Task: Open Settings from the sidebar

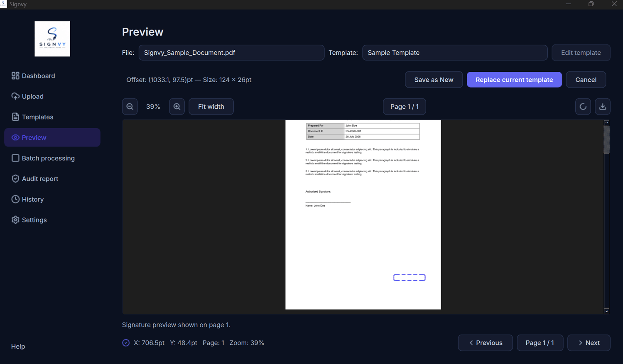Action: 52,220
